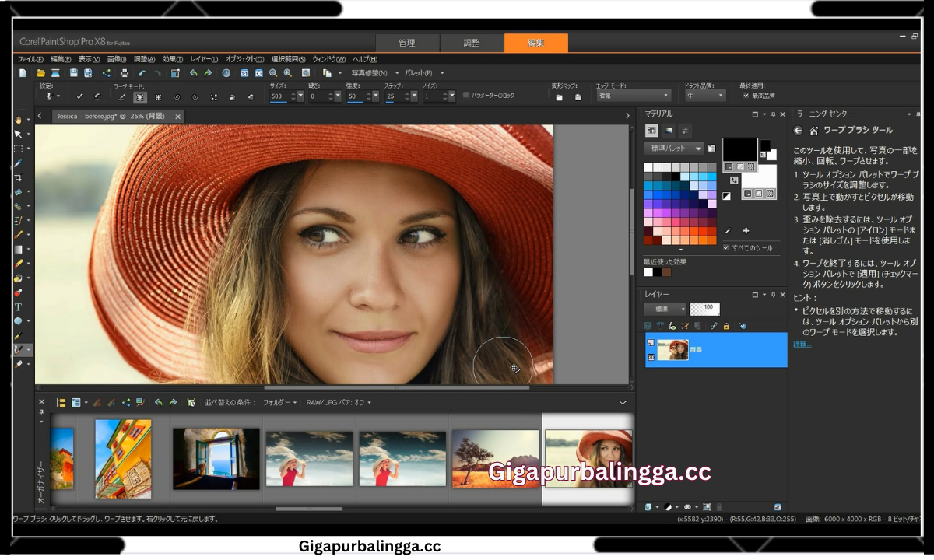The height and width of the screenshot is (560, 934).
Task: Click the back arrow in Learning Center
Action: tap(798, 131)
